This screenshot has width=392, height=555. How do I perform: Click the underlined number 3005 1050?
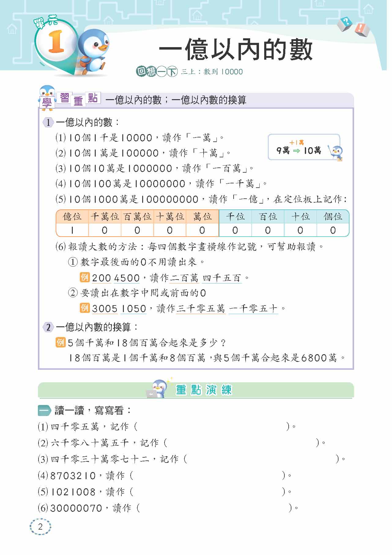119,308
